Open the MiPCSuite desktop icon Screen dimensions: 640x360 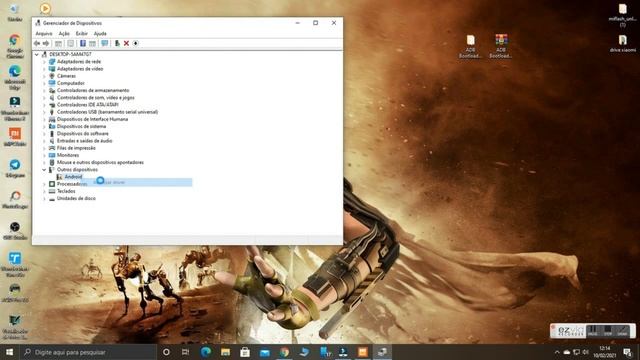click(15, 137)
